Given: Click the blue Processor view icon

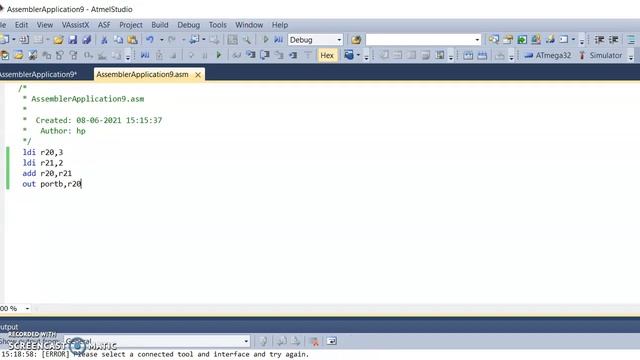Looking at the screenshot, I should pyautogui.click(x=349, y=56).
